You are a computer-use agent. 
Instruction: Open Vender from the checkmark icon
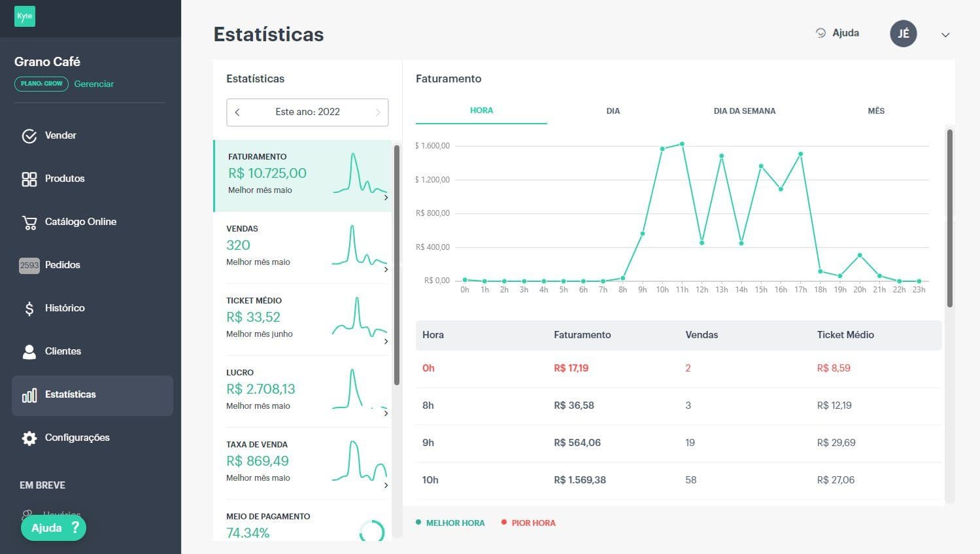click(x=29, y=136)
